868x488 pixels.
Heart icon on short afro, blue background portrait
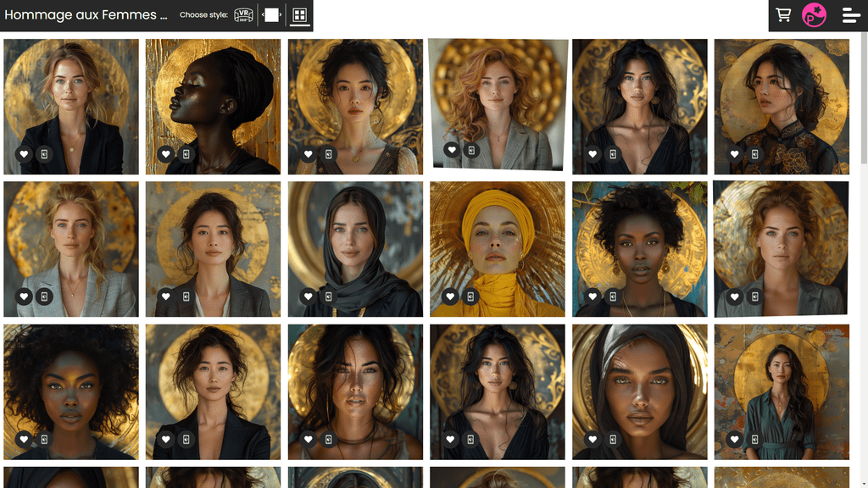pyautogui.click(x=593, y=297)
